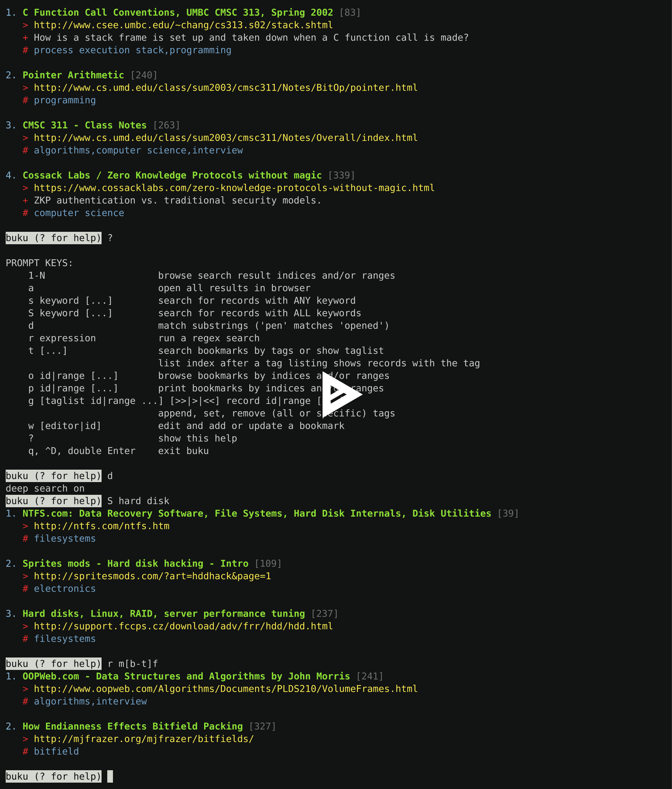
Task: Click the CMSC 311 Class Notes index URL
Action: point(225,138)
